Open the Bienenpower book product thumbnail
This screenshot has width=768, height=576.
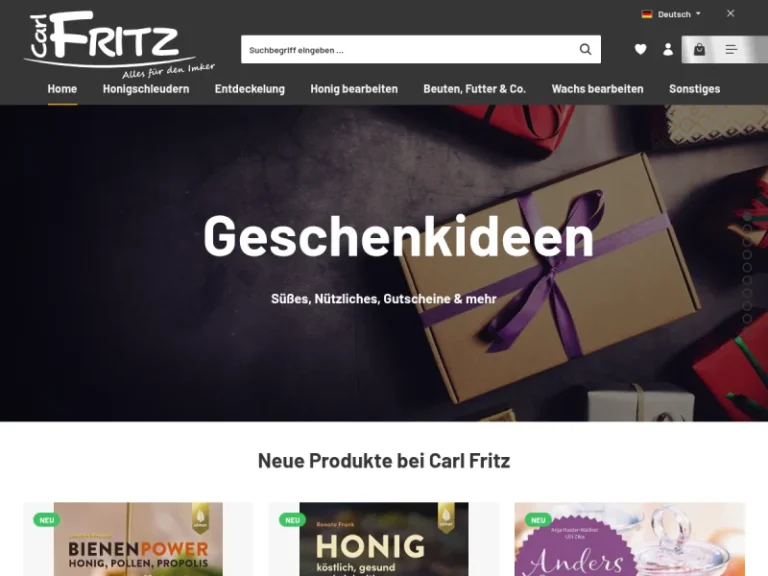point(138,539)
